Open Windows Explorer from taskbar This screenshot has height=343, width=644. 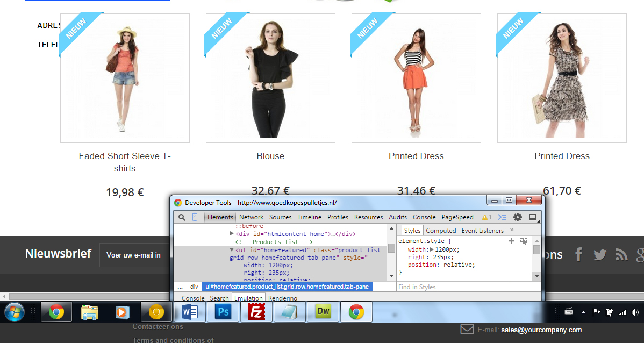tap(90, 312)
